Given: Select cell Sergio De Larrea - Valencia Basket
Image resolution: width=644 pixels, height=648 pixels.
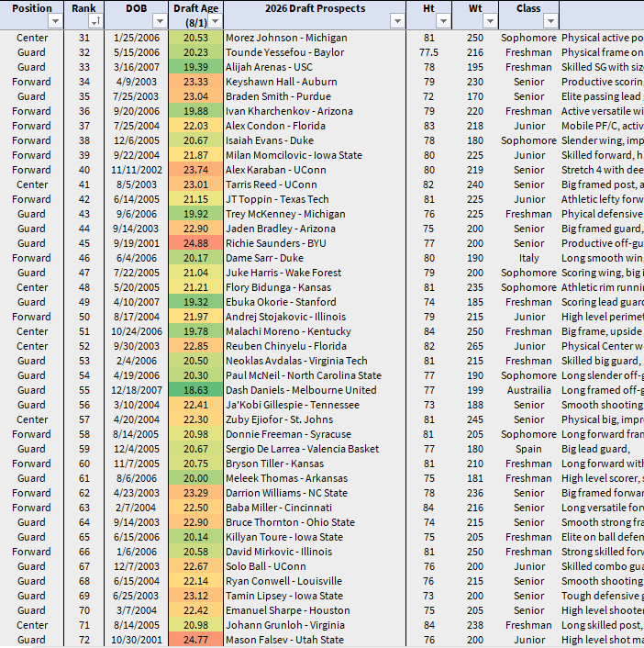Looking at the screenshot, I should [x=315, y=449].
